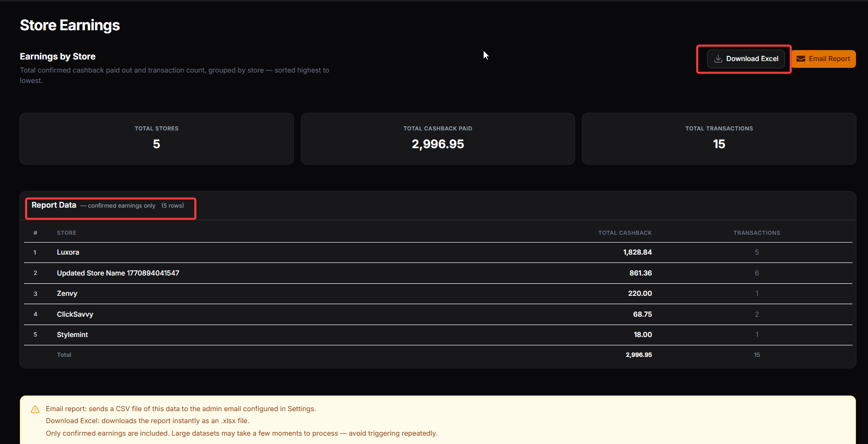Click the Report Data section heading
Image resolution: width=868 pixels, height=444 pixels.
point(54,206)
